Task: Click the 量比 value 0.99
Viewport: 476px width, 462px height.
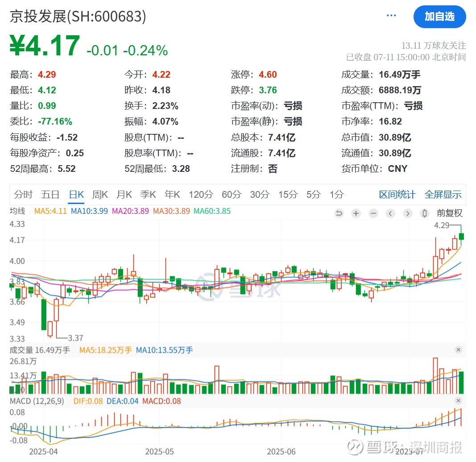Action: [x=47, y=106]
